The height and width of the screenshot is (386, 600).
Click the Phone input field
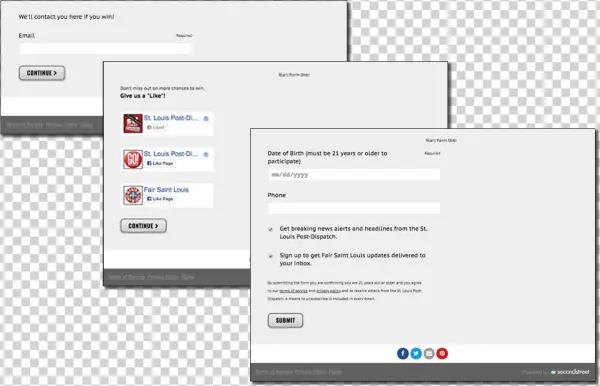pyautogui.click(x=354, y=208)
